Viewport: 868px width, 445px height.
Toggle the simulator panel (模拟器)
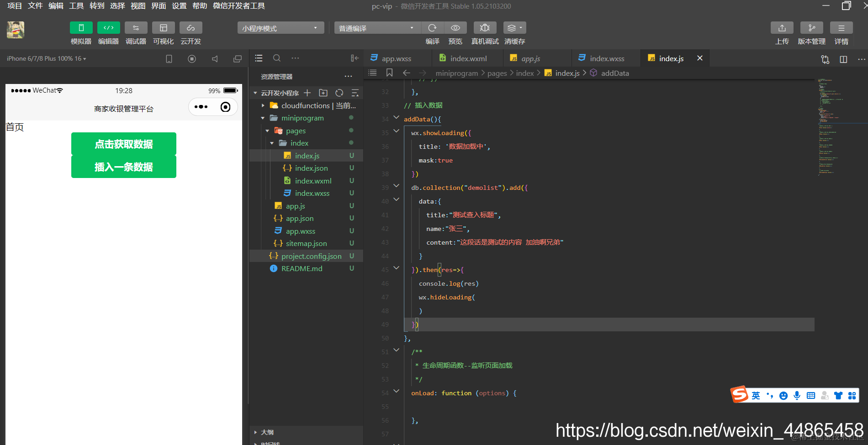tap(81, 28)
